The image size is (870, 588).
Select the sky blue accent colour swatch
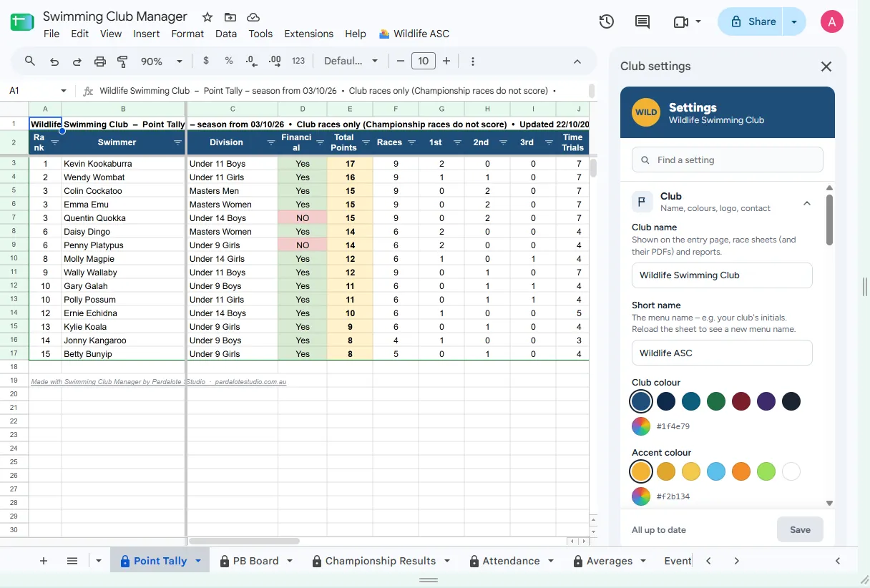click(716, 471)
